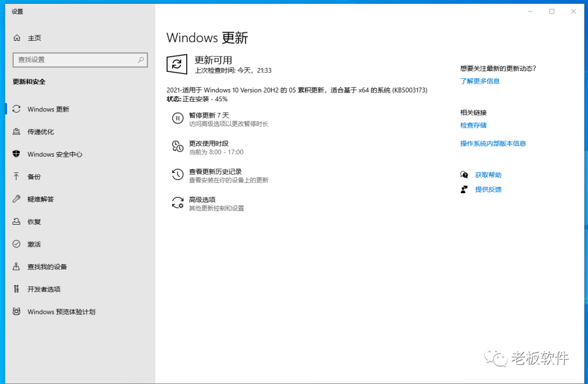Screen dimensions: 588x384
Task: Click the person icon beside 提供反馈
Action: [464, 189]
